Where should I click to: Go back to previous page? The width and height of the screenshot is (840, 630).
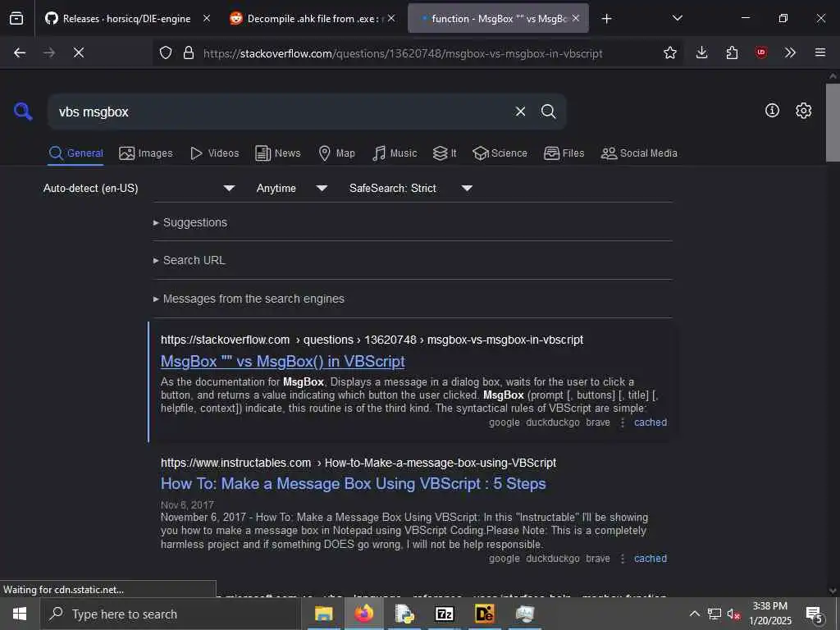pos(20,52)
